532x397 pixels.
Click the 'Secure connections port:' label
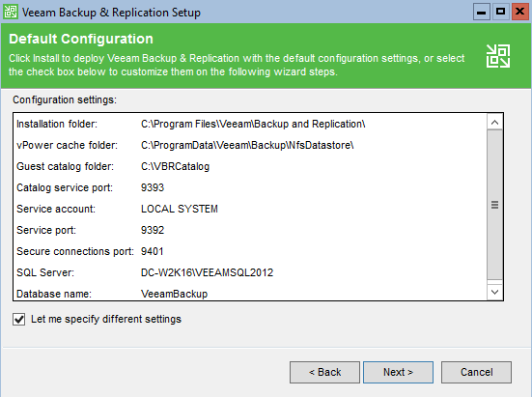pos(75,251)
